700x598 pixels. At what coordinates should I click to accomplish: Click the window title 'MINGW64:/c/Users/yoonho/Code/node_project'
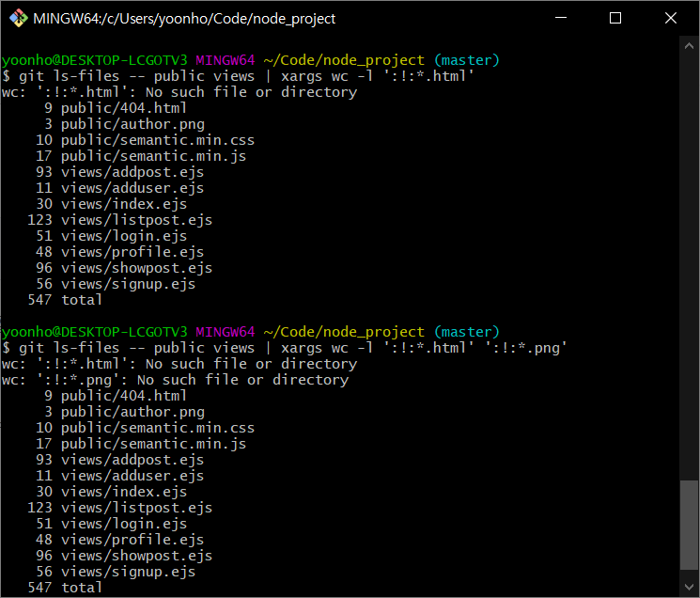click(184, 19)
